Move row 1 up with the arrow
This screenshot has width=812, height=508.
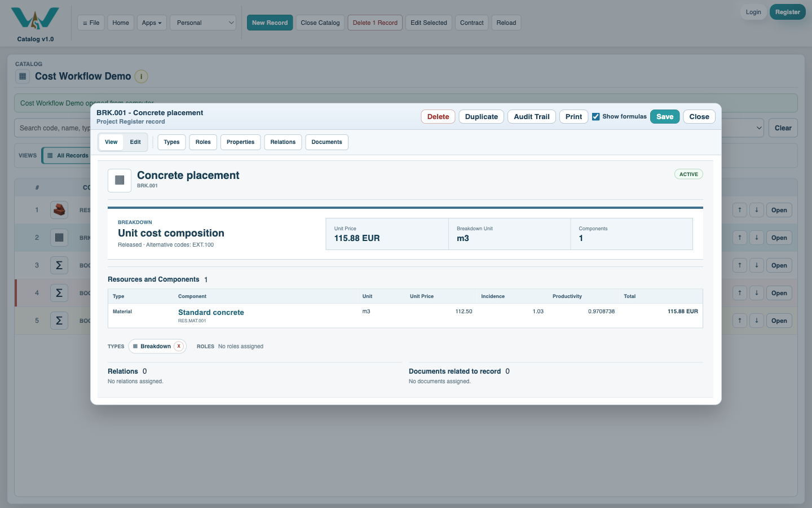pyautogui.click(x=740, y=210)
